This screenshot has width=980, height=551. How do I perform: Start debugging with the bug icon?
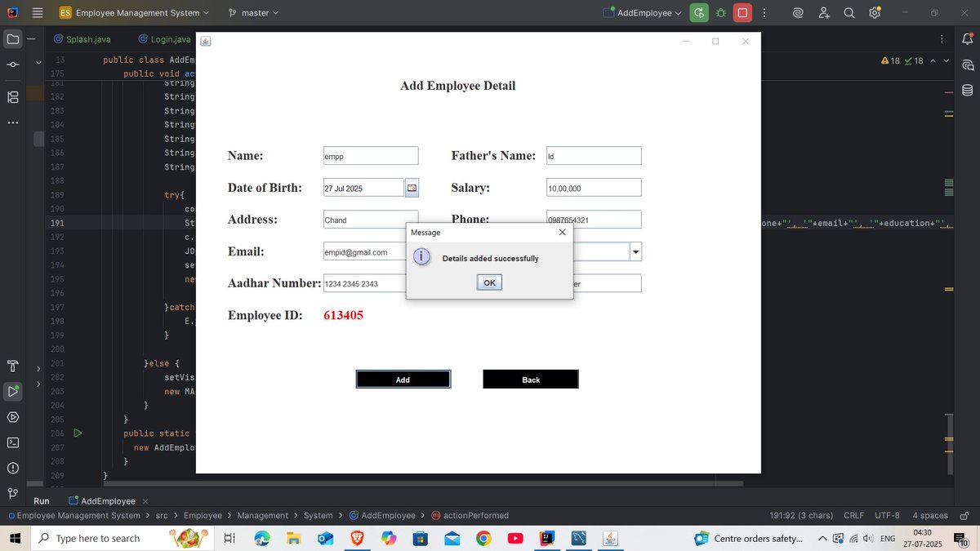(x=720, y=13)
